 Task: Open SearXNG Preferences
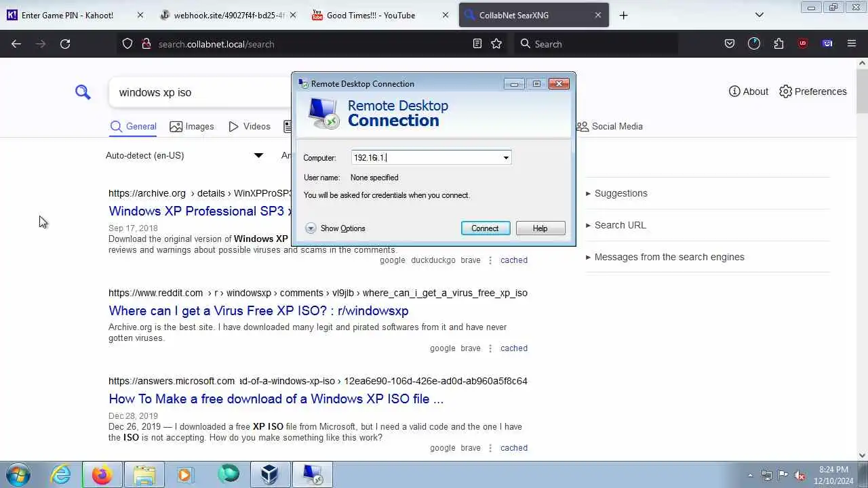(812, 91)
